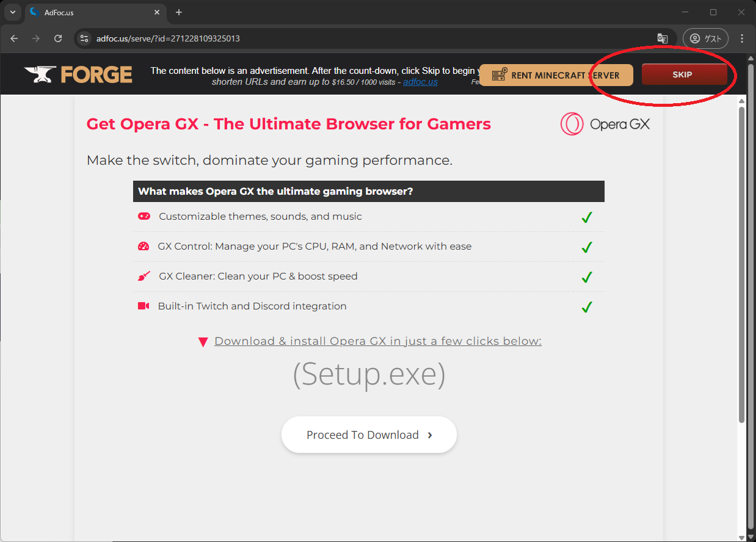This screenshot has height=542, width=756.
Task: Click the translate page icon
Action: [x=663, y=38]
